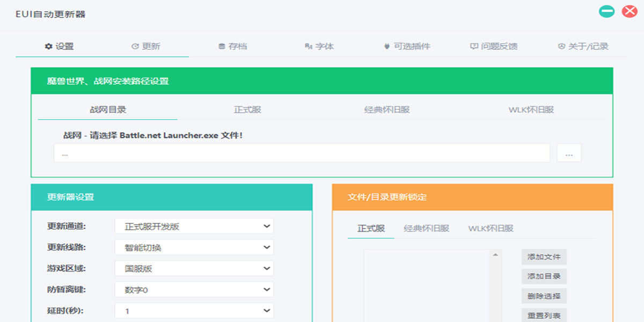644x322 pixels.
Task: Open the 更新线路 dropdown
Action: [x=194, y=247]
